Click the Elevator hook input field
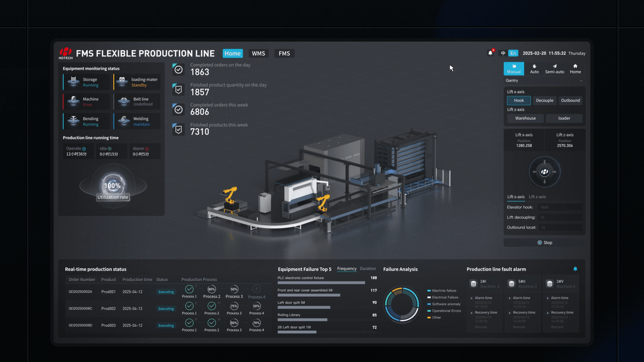Screen dimensions: 644x362 (559, 207)
